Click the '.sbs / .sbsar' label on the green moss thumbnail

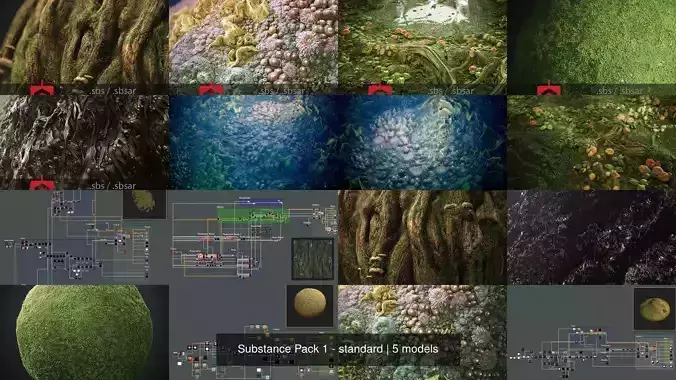click(620, 91)
